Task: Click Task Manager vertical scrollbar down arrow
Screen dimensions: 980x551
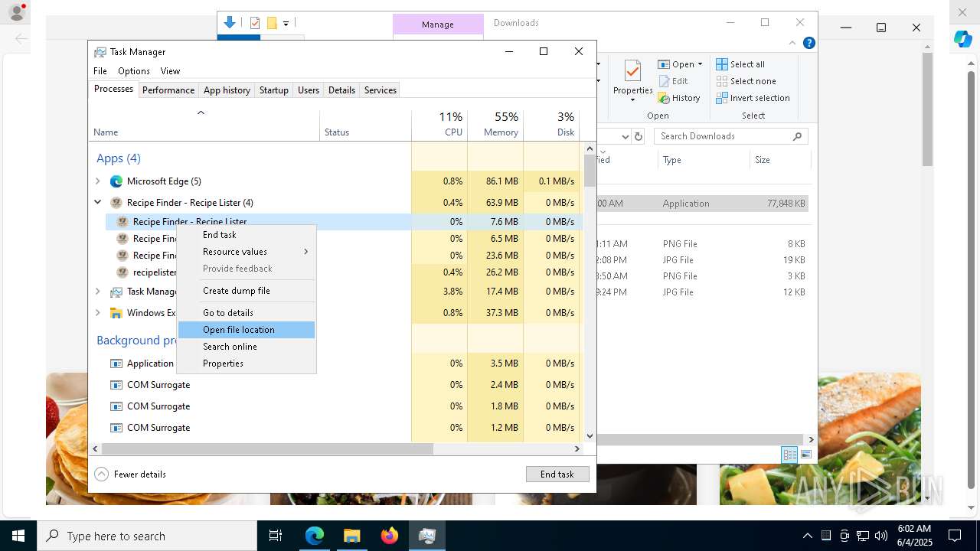Action: click(x=590, y=436)
